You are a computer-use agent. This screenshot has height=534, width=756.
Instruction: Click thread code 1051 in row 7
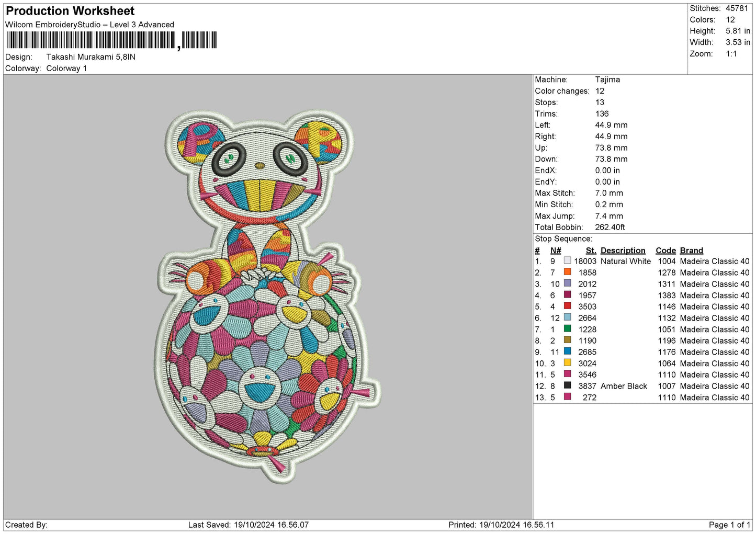[667, 330]
